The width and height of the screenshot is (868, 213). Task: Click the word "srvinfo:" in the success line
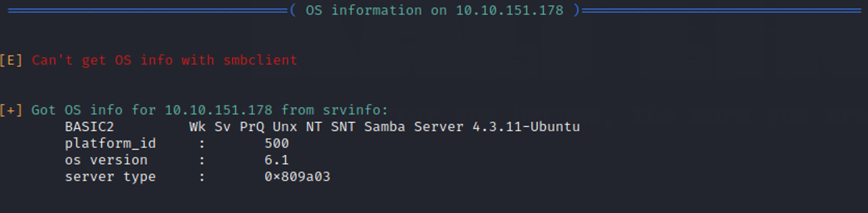click(x=355, y=110)
